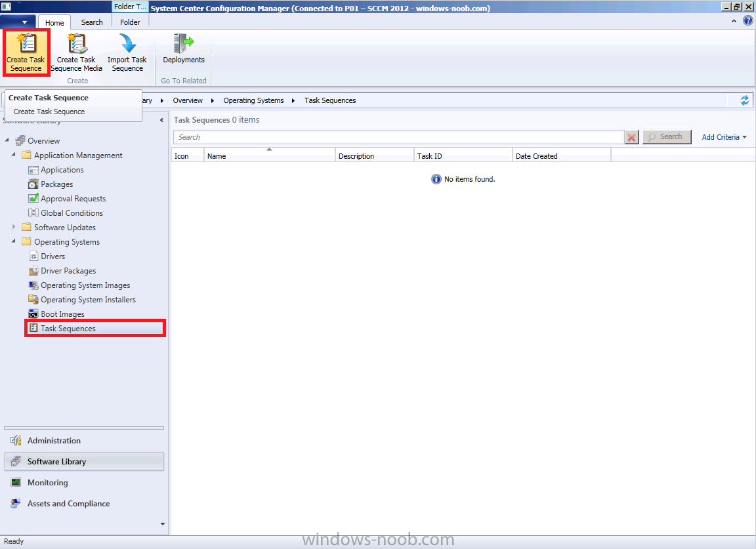The height and width of the screenshot is (549, 756).
Task: Click the Software Library workspace icon
Action: click(16, 461)
